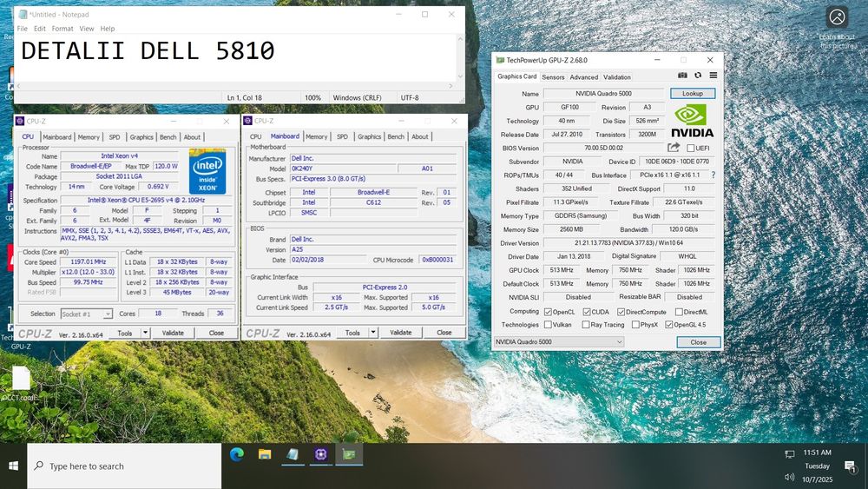Toggle the OpenCL checkbox
The width and height of the screenshot is (868, 489).
(548, 312)
